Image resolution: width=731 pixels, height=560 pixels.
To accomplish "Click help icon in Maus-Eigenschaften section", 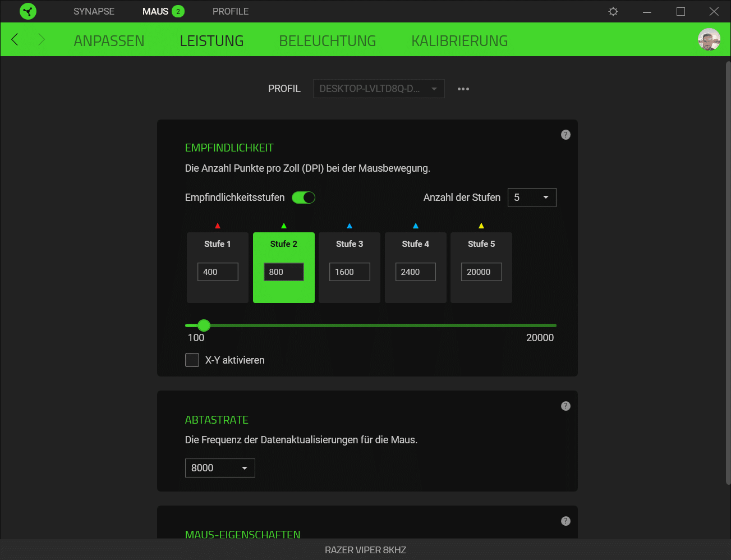I will pyautogui.click(x=566, y=521).
